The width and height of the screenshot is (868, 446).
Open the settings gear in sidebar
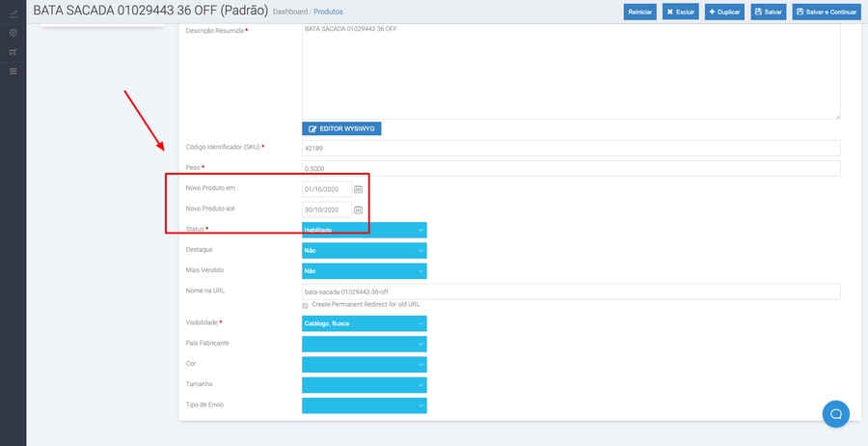click(x=13, y=33)
